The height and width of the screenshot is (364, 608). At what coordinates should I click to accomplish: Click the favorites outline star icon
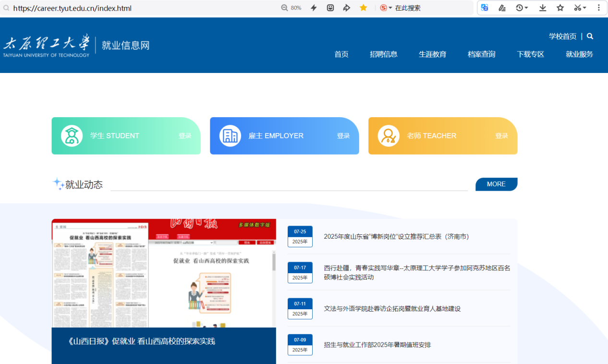point(560,8)
